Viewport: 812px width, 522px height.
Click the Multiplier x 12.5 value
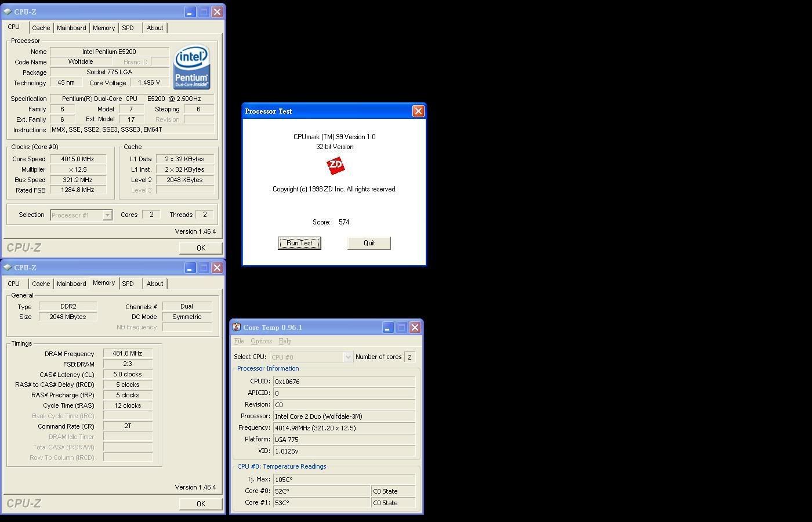click(78, 169)
